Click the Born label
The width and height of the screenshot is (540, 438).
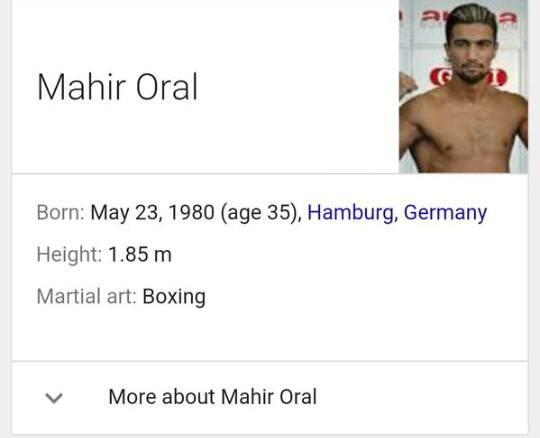[x=61, y=212]
